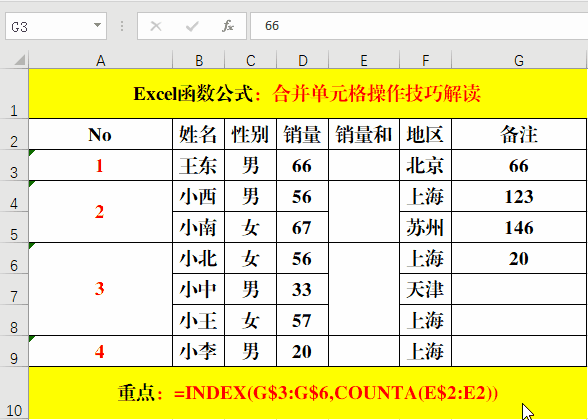This screenshot has width=588, height=420.
Task: Select column A header
Action: tap(100, 60)
